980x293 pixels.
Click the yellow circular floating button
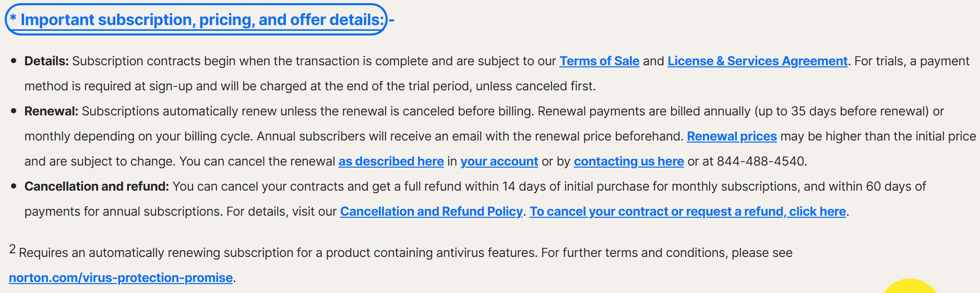click(910, 286)
